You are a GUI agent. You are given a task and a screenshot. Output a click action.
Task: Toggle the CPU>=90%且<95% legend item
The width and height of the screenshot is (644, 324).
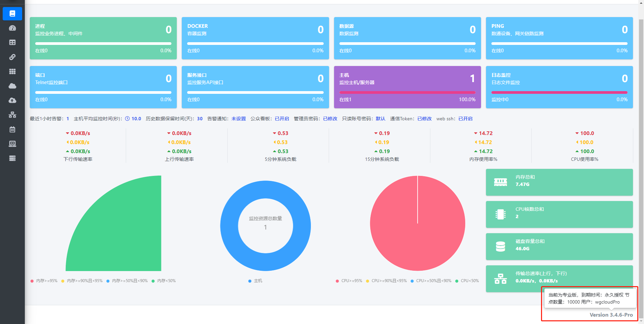[386, 281]
